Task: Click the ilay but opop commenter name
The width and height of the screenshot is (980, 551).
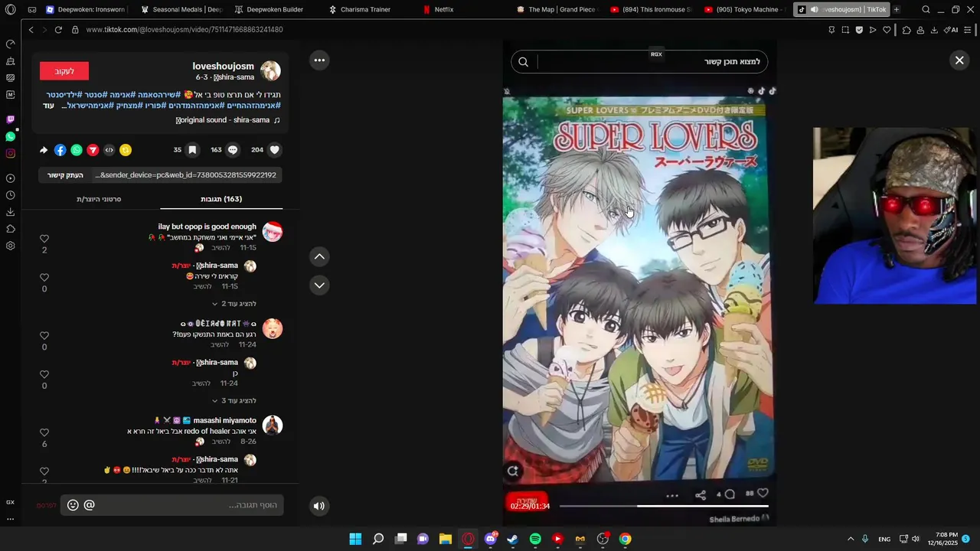Action: tap(207, 227)
